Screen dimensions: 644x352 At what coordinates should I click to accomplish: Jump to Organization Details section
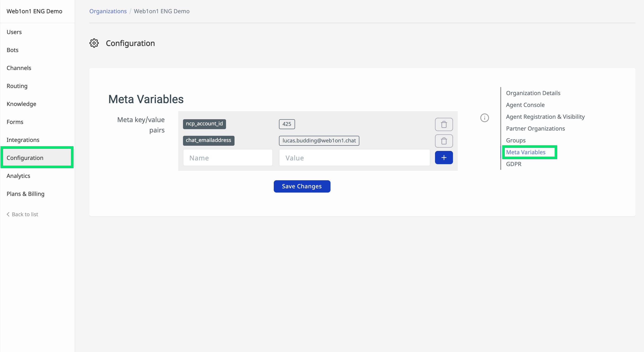pos(533,93)
